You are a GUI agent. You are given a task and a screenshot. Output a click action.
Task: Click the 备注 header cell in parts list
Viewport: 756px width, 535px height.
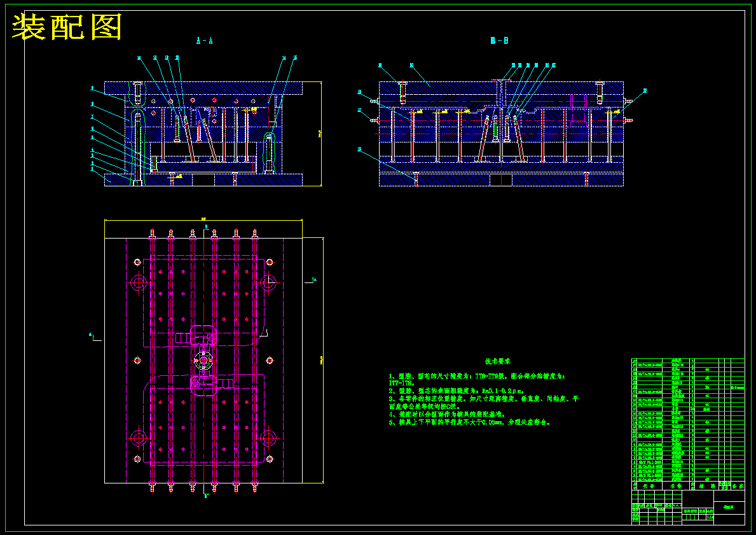738,486
